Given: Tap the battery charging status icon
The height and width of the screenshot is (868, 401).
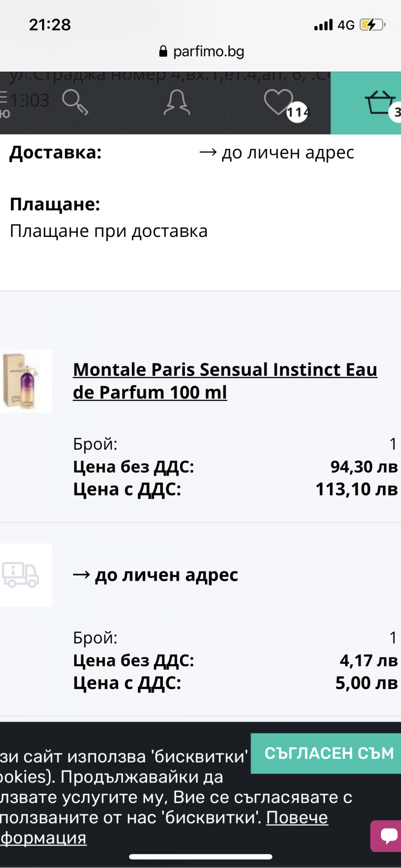Looking at the screenshot, I should pos(372,25).
